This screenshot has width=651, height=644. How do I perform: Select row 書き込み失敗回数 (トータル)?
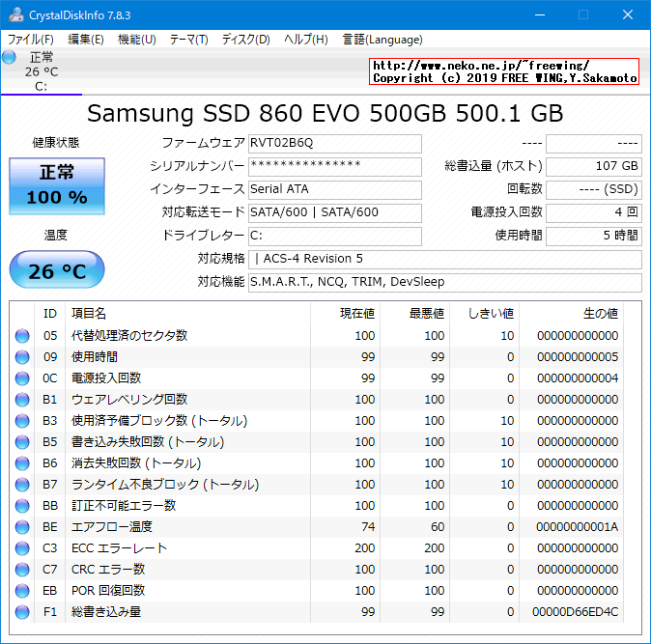pos(317,442)
